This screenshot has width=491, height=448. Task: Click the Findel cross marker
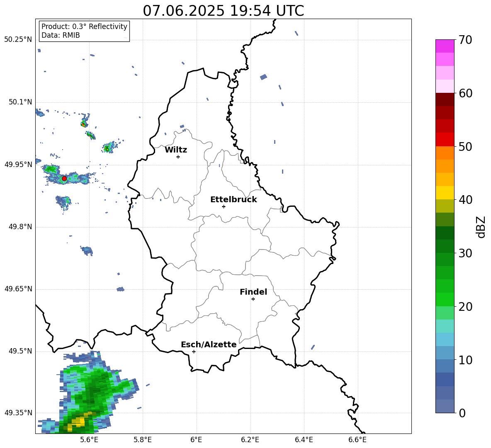tap(253, 299)
